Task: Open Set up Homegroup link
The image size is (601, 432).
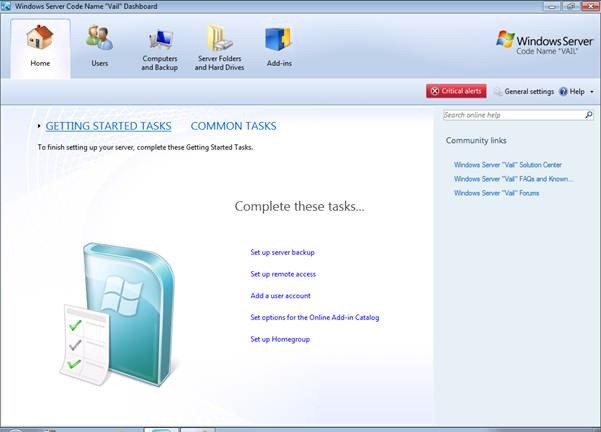Action: click(280, 339)
